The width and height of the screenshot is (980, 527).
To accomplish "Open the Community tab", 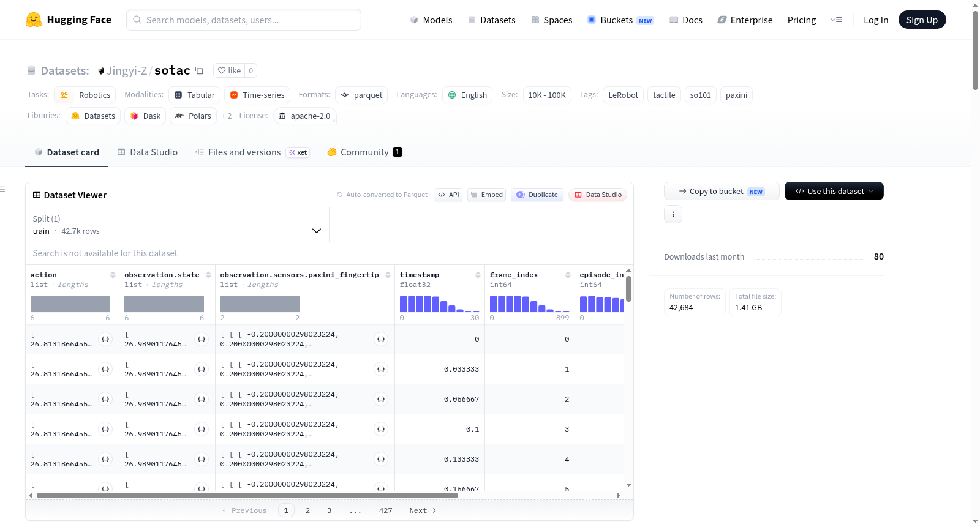I will point(365,152).
